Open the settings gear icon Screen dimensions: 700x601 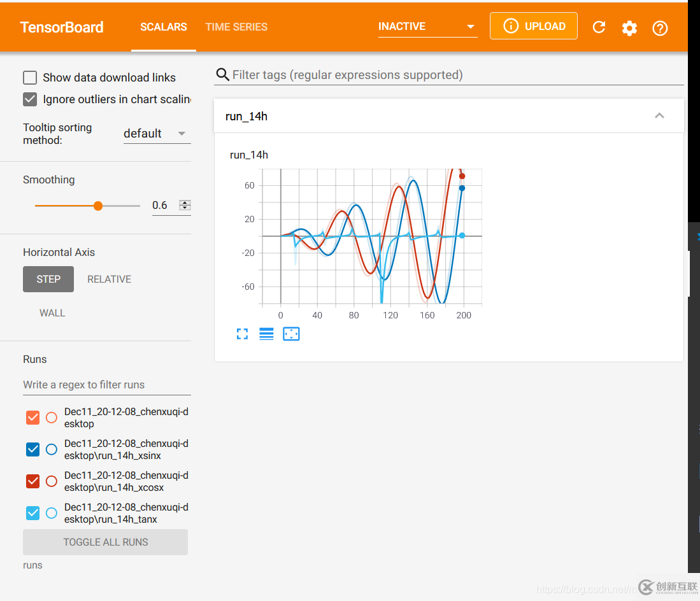tap(629, 28)
